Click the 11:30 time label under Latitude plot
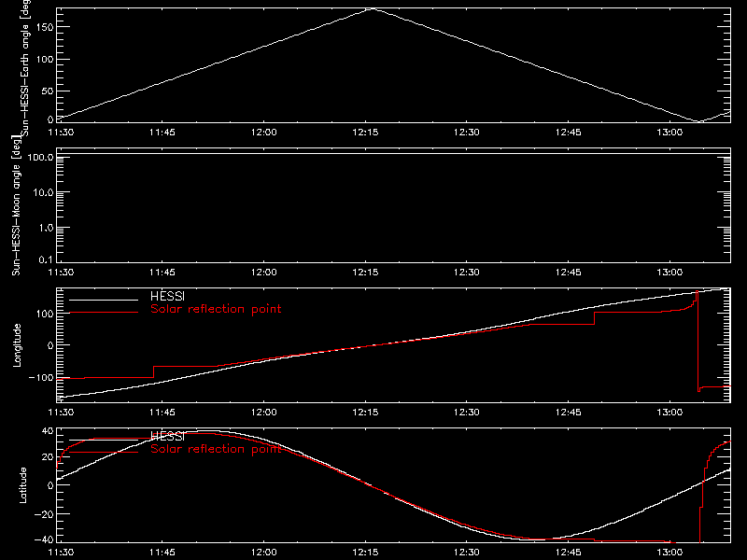This screenshot has width=747, height=560. click(x=61, y=552)
